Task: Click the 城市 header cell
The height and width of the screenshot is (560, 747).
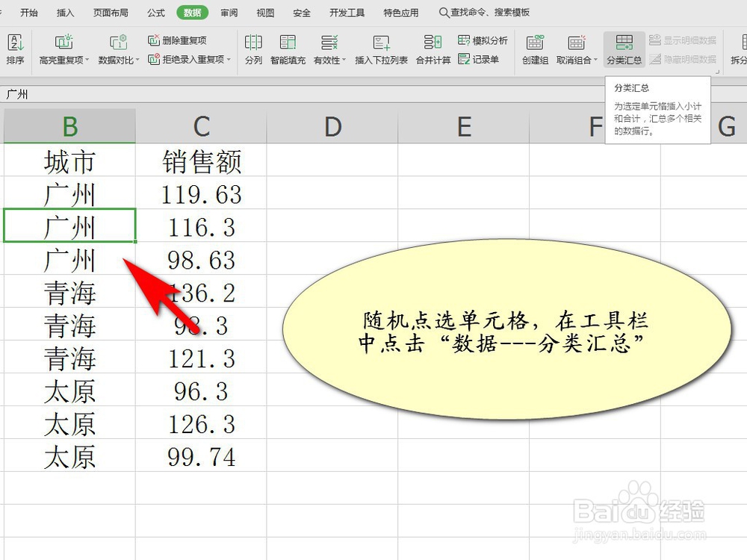Action: pos(70,161)
